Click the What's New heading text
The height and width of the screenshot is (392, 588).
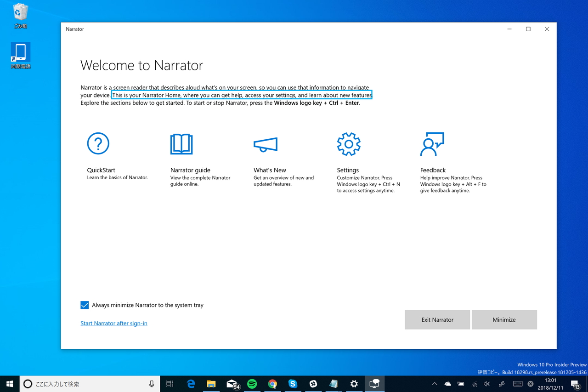click(270, 170)
